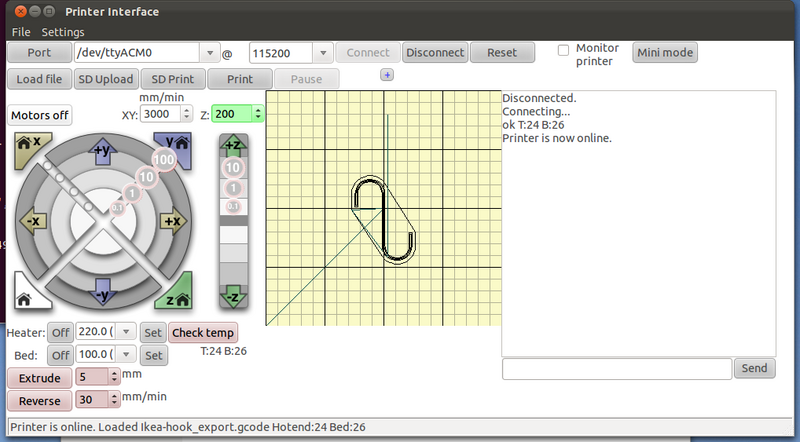Expand the 115200 baud rate dropdown

323,52
